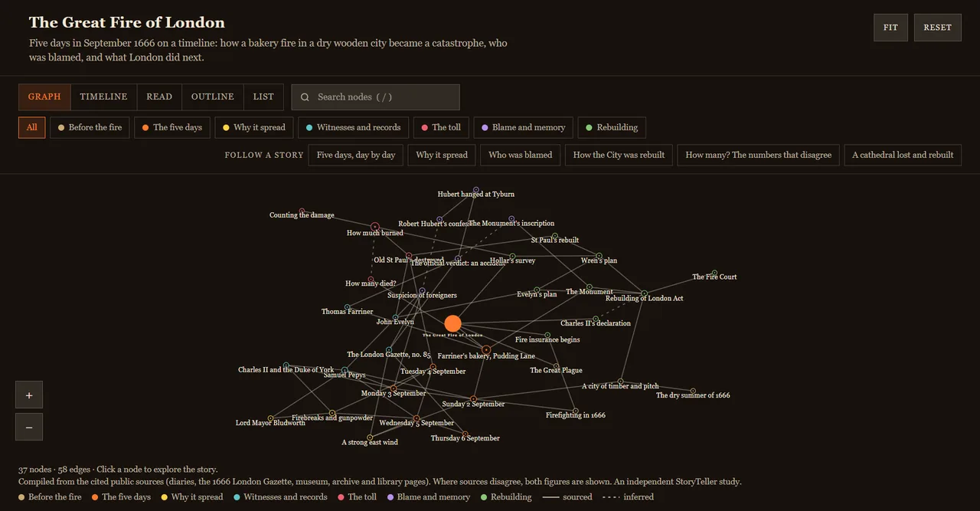The height and width of the screenshot is (511, 980).
Task: Select A city of timber and pitch node
Action: point(620,382)
